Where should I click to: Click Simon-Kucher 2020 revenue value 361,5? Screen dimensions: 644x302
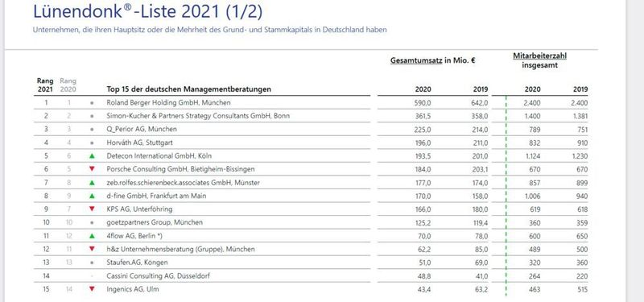pyautogui.click(x=423, y=116)
